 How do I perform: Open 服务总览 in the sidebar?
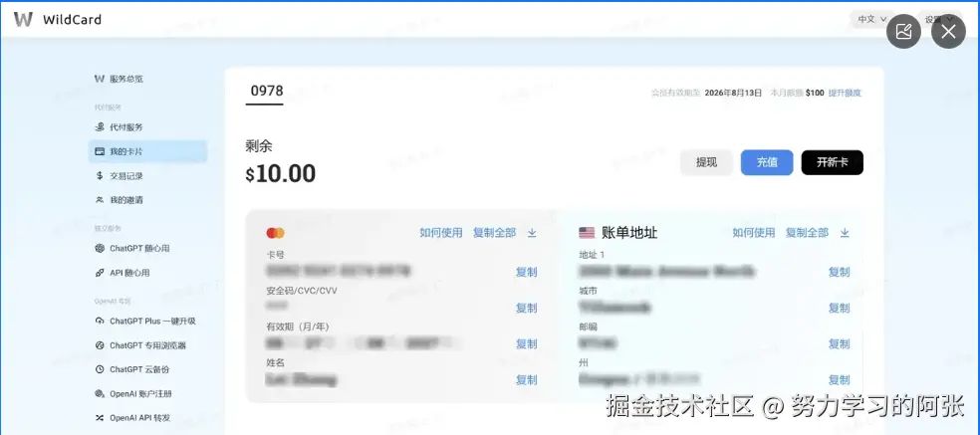tap(119, 80)
